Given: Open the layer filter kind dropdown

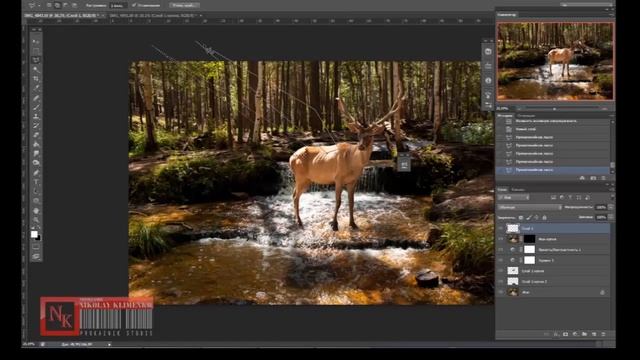Looking at the screenshot, I should [x=514, y=197].
